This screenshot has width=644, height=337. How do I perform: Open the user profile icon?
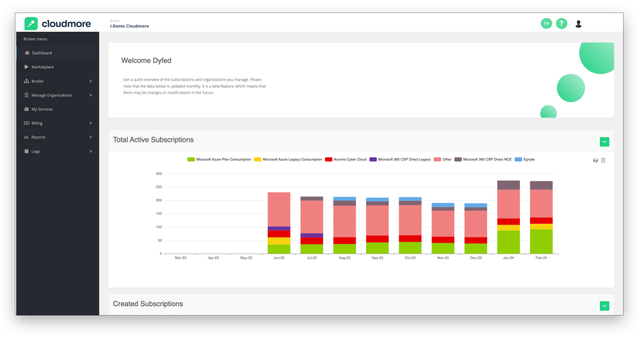click(x=578, y=24)
